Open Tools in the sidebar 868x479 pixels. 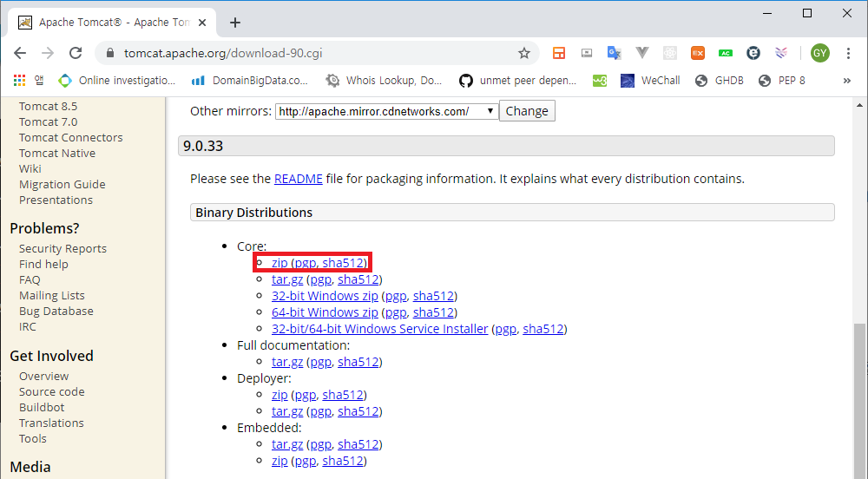pos(33,438)
